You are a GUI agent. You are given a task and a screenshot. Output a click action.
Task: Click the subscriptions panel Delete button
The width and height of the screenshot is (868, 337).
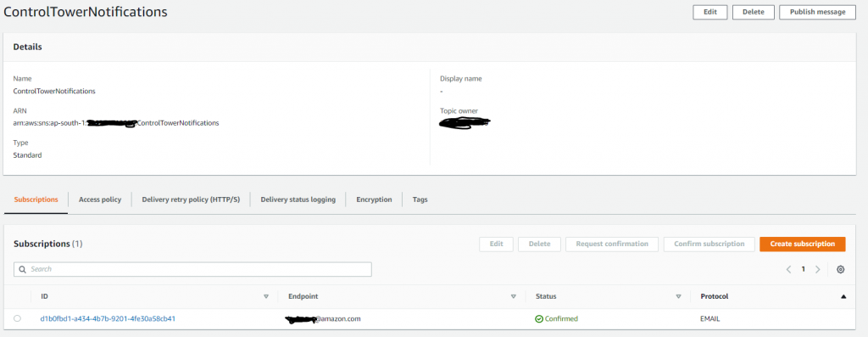pyautogui.click(x=540, y=244)
